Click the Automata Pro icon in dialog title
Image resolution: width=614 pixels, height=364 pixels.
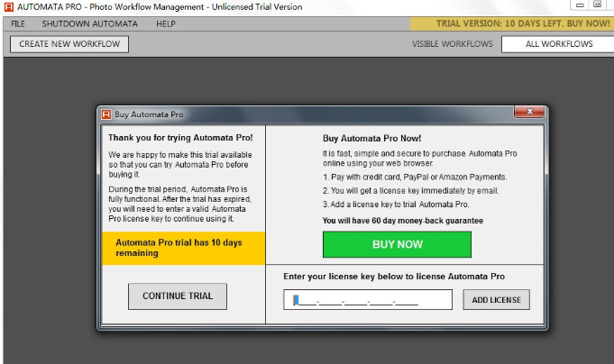106,114
